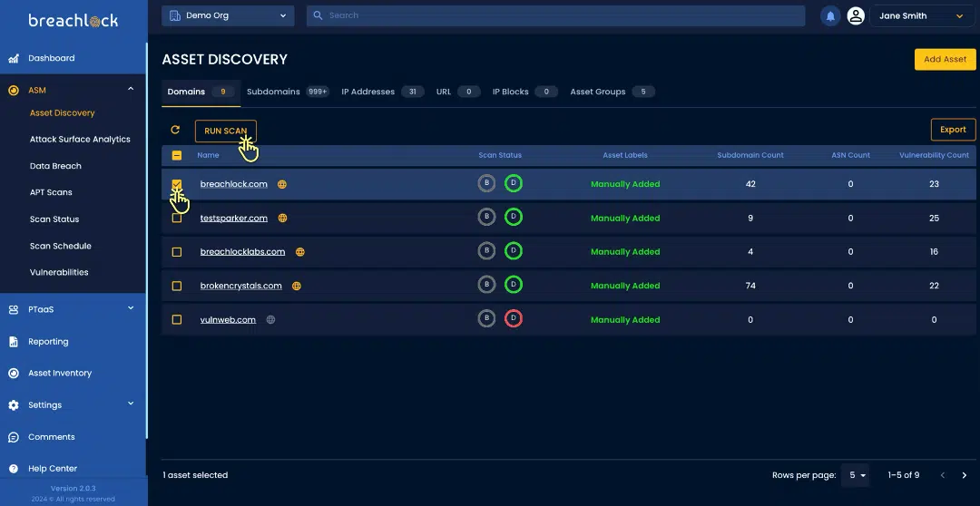The image size is (980, 506).
Task: Click the Asset Inventory circle icon
Action: click(x=13, y=373)
